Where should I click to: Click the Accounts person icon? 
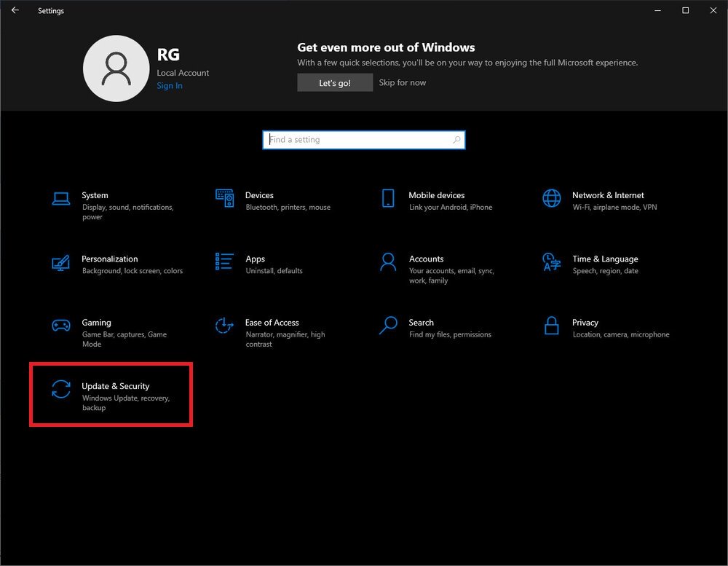click(388, 262)
